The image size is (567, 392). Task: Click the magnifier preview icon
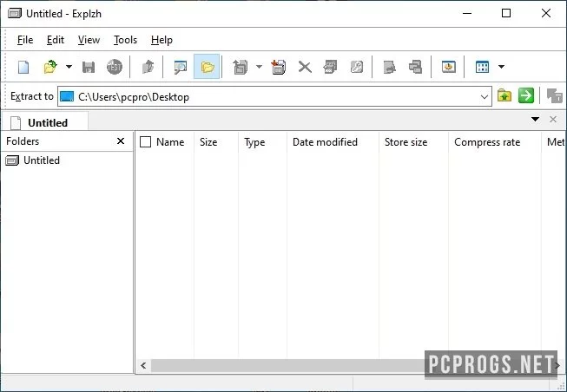(180, 67)
